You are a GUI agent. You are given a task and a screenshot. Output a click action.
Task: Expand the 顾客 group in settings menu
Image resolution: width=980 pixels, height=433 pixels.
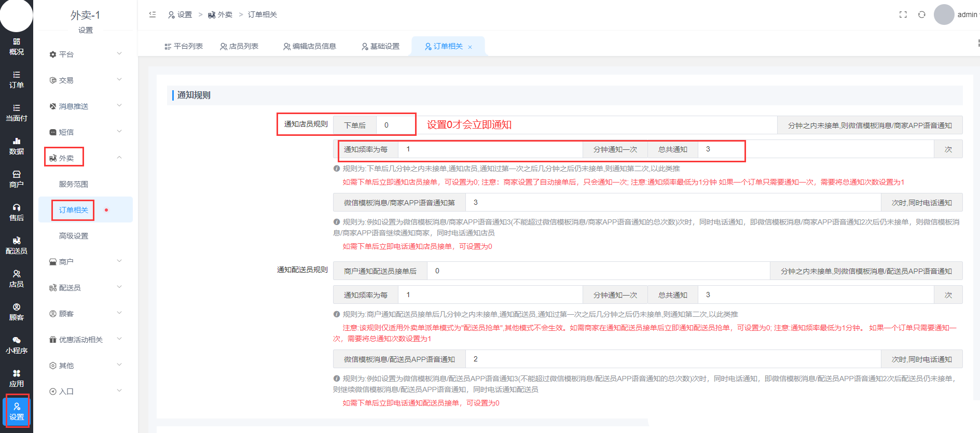click(86, 313)
